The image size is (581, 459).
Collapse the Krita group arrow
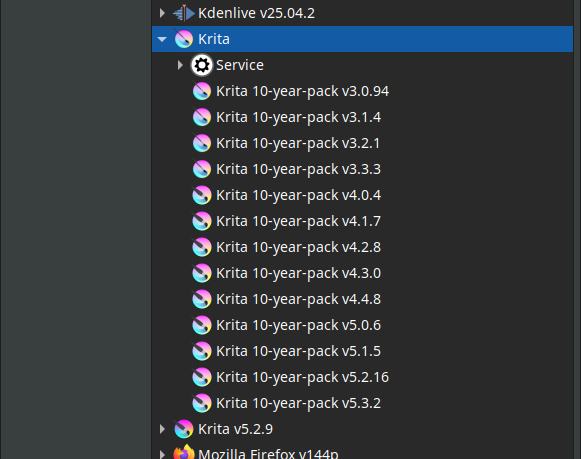tap(162, 39)
